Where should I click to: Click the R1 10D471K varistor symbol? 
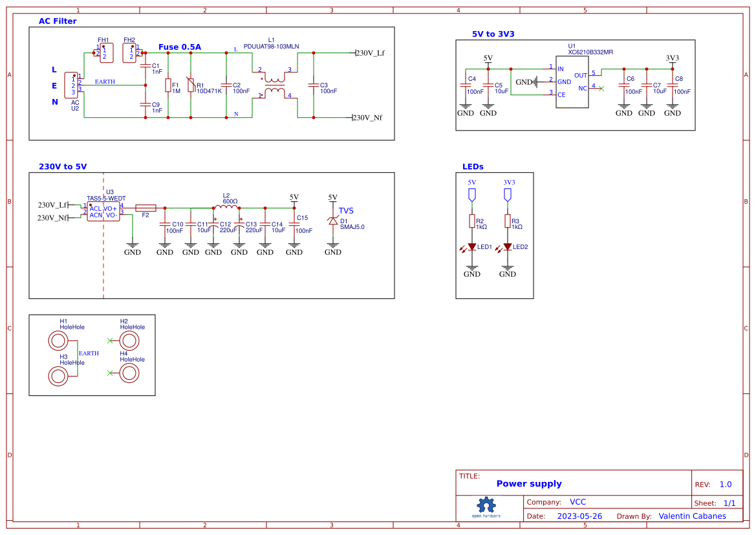pyautogui.click(x=192, y=86)
